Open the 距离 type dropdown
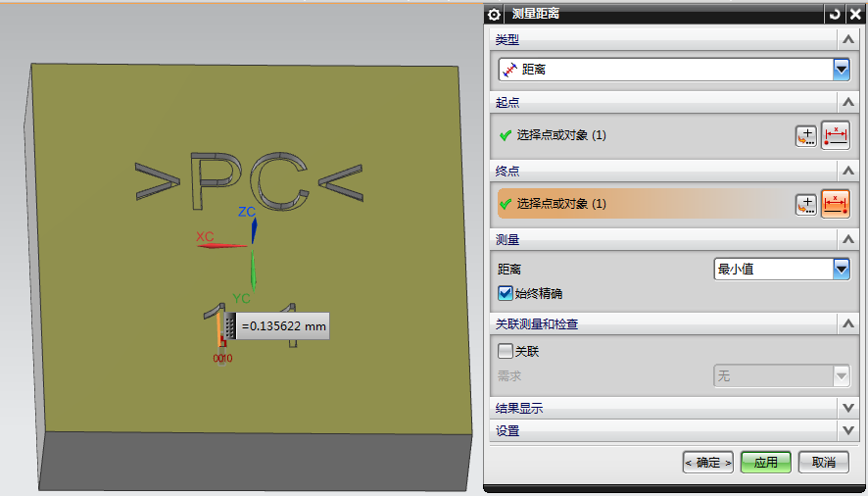868x496 pixels. (x=841, y=70)
